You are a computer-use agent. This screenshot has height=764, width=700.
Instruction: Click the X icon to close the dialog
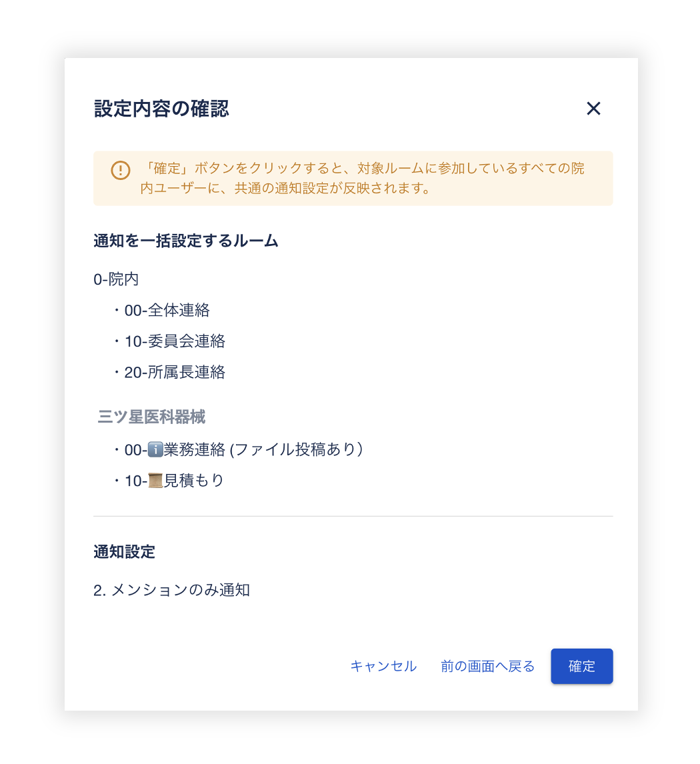(593, 108)
